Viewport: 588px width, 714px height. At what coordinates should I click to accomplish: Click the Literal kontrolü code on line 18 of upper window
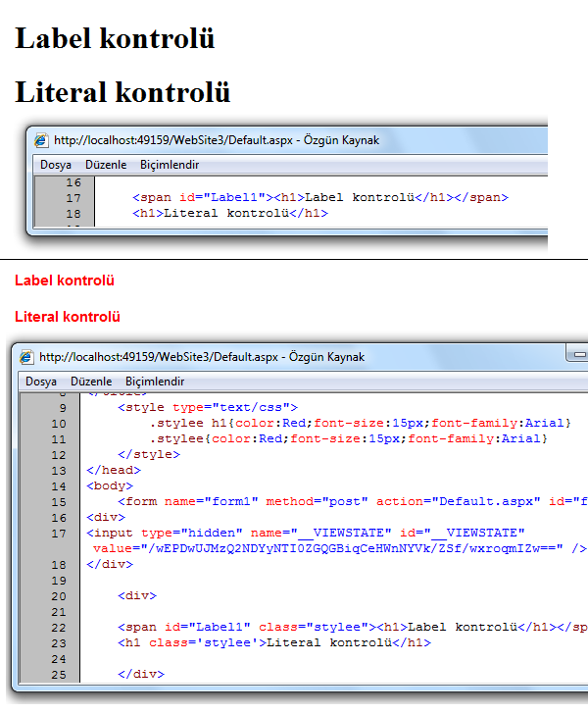[229, 213]
